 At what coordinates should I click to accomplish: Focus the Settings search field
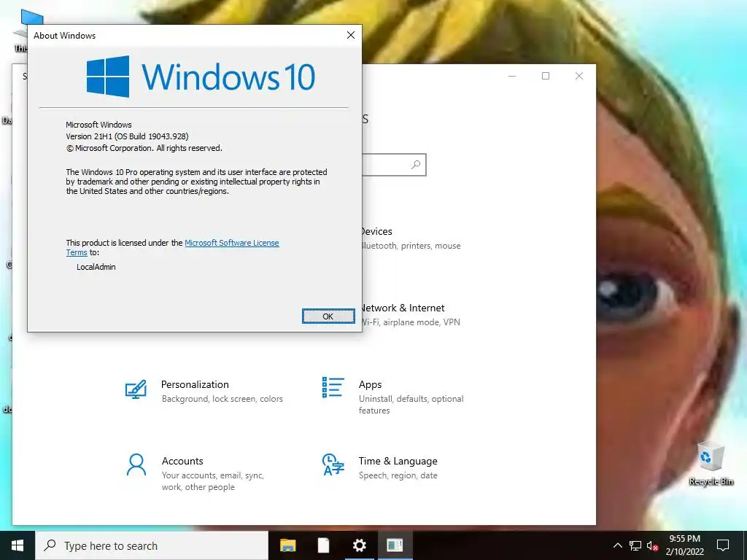coord(393,165)
